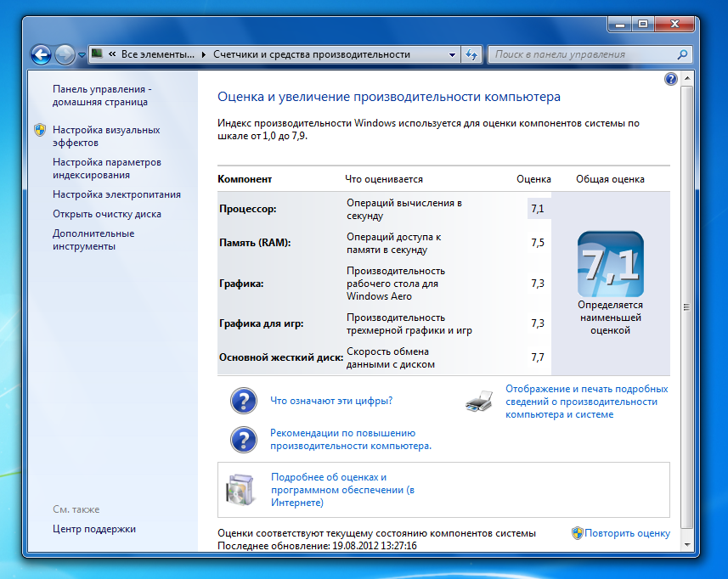Open 'Открыть очистку диска'
Viewport: 728px width, 579px height.
[x=107, y=214]
